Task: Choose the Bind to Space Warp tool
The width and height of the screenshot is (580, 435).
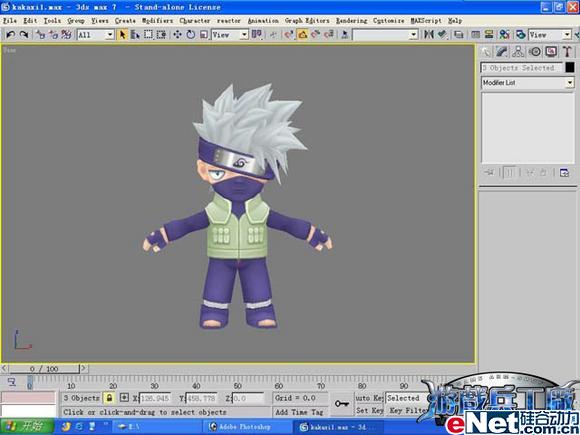Action: pyautogui.click(x=67, y=35)
